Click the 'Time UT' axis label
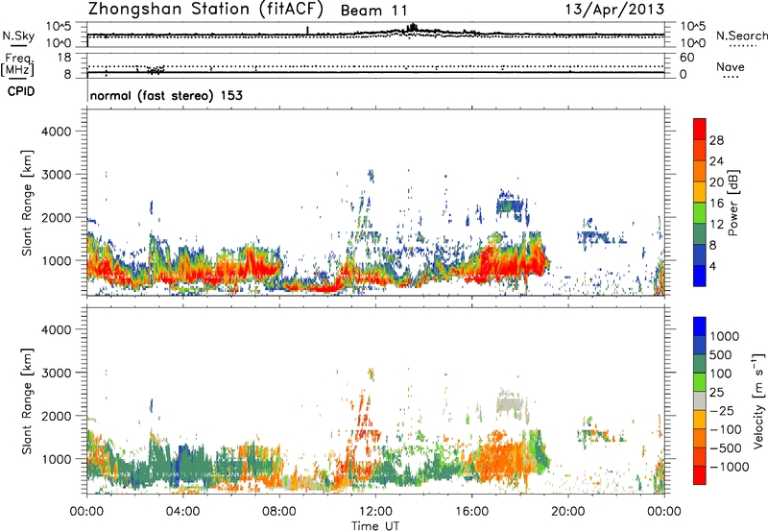Viewport: 768px width, 532px height. [x=375, y=526]
